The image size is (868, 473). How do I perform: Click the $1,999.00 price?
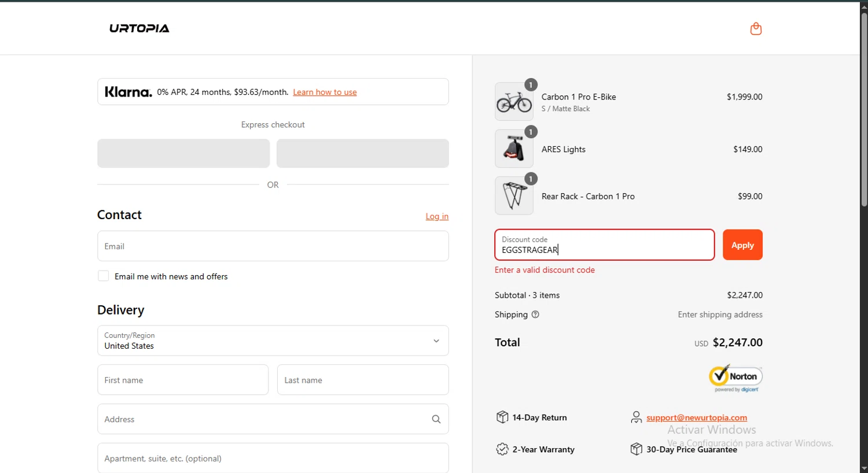pyautogui.click(x=745, y=97)
